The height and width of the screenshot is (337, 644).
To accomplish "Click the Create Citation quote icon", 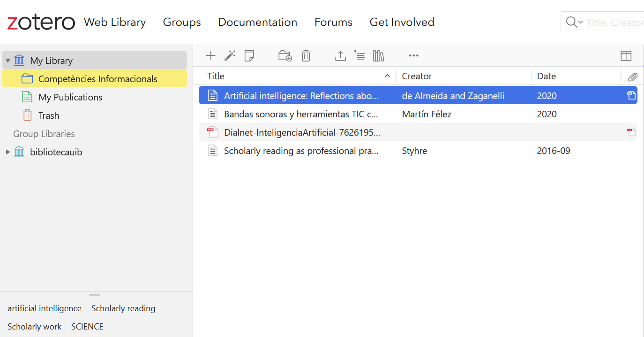I will coord(359,56).
